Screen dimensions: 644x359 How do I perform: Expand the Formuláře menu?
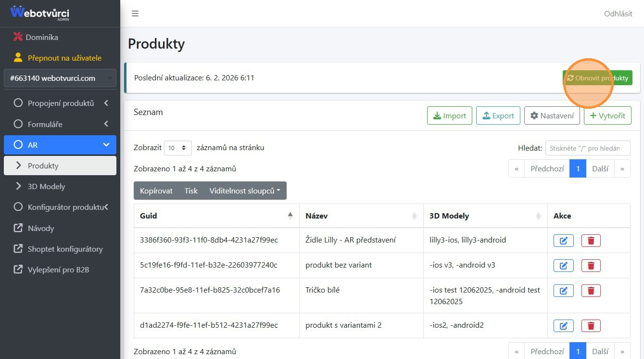(x=60, y=124)
